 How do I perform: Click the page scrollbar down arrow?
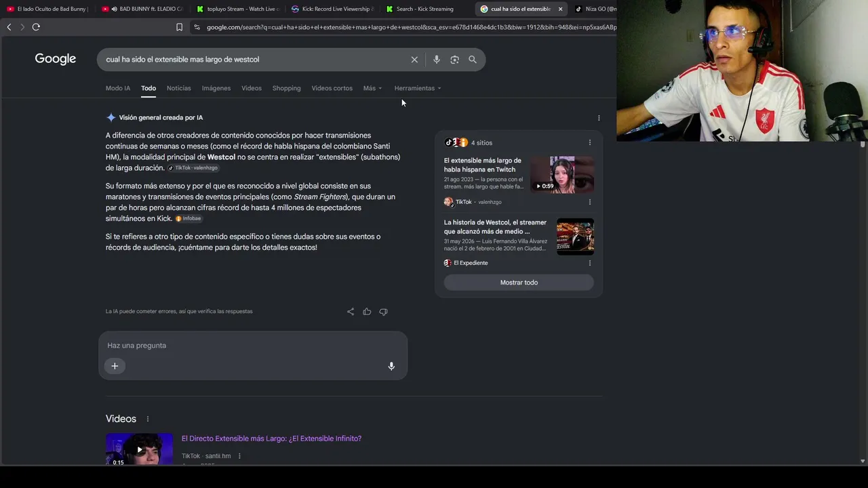pyautogui.click(x=863, y=461)
